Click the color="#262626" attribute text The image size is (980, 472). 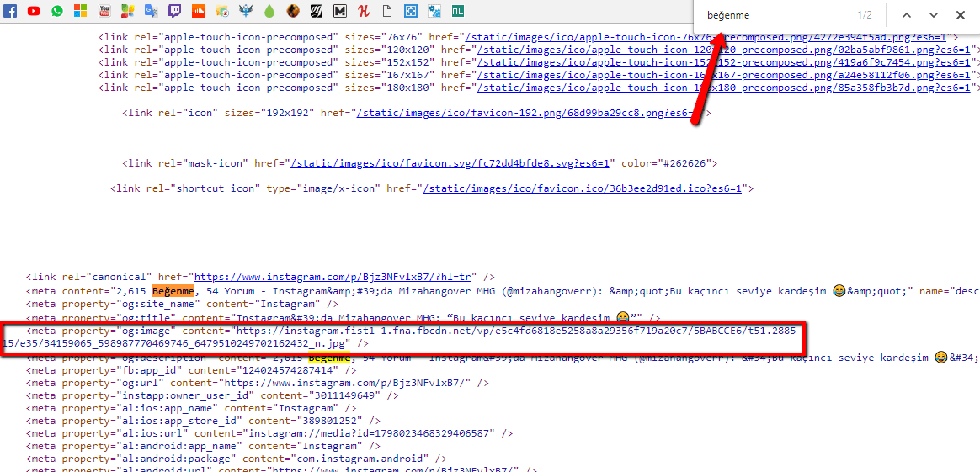pos(666,163)
